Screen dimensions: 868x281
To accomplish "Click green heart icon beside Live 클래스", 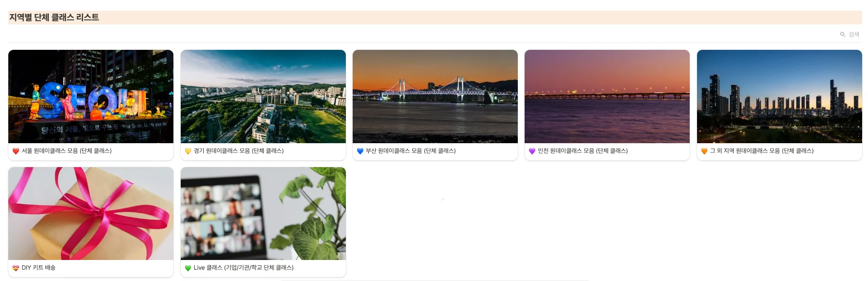I will point(188,268).
